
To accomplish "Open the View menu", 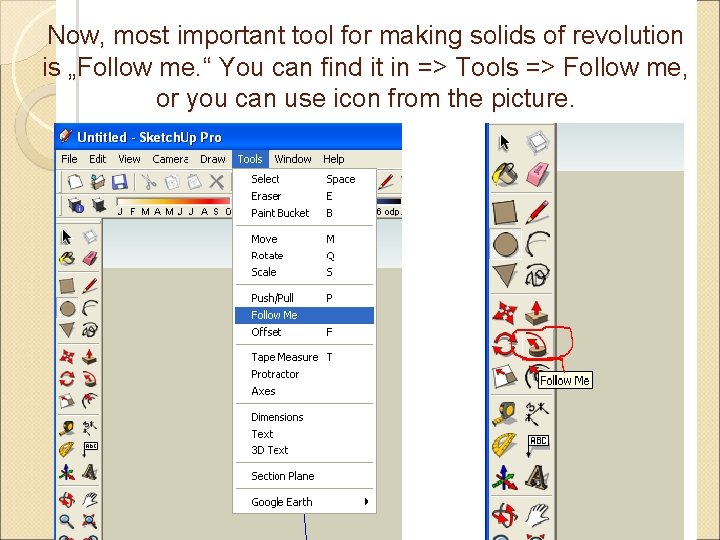I will 129,159.
